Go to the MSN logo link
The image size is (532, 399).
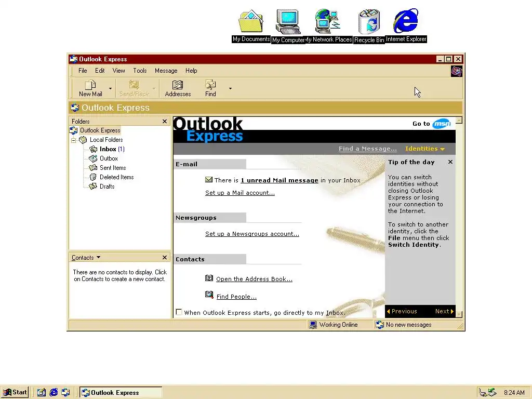point(442,124)
